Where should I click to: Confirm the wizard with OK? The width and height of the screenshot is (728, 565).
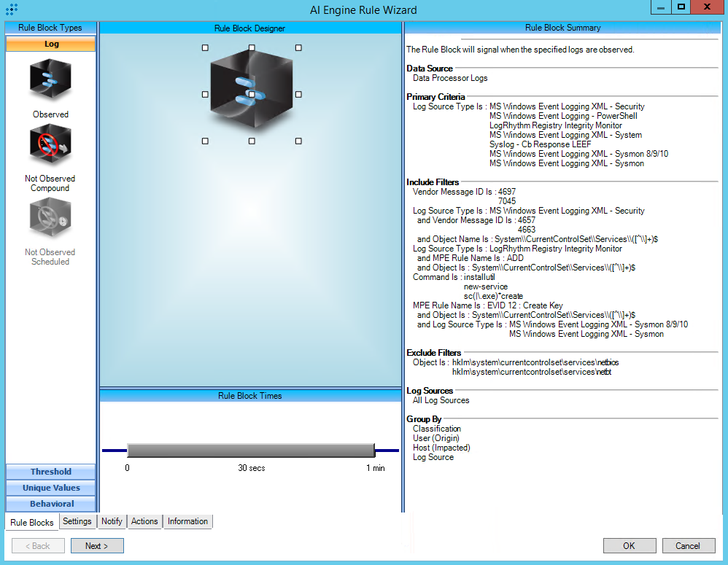(629, 545)
